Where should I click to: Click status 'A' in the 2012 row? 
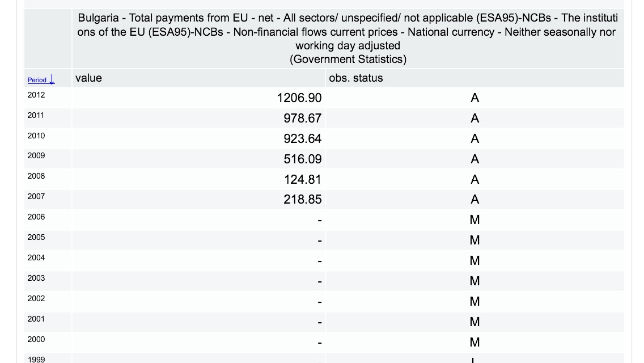tap(474, 98)
